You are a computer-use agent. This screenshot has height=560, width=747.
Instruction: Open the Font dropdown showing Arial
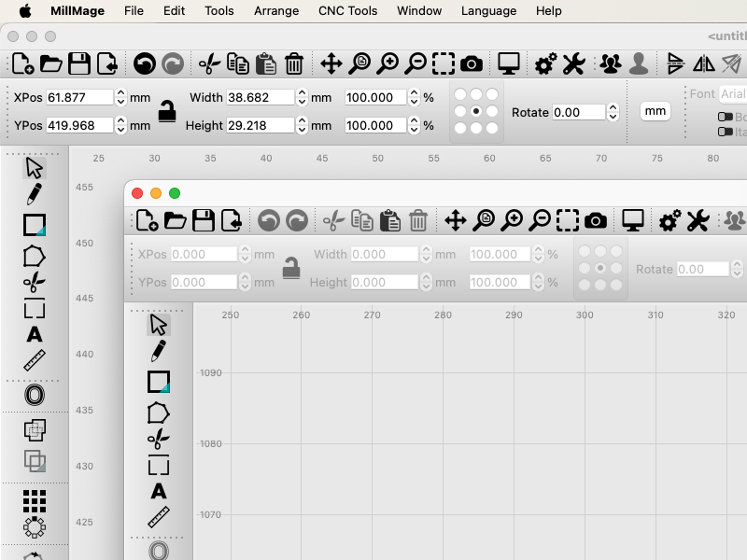coord(732,94)
